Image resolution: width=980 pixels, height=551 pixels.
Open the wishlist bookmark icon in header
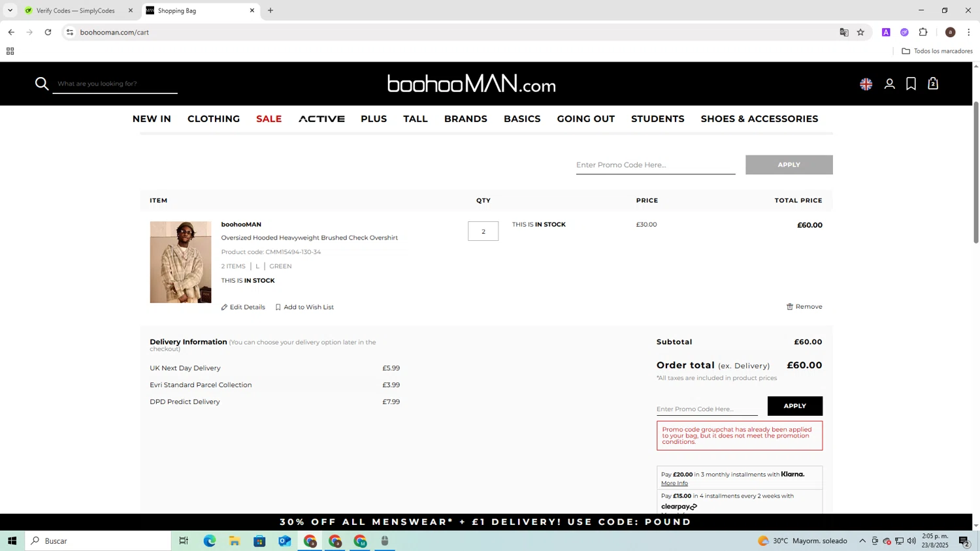coord(911,84)
